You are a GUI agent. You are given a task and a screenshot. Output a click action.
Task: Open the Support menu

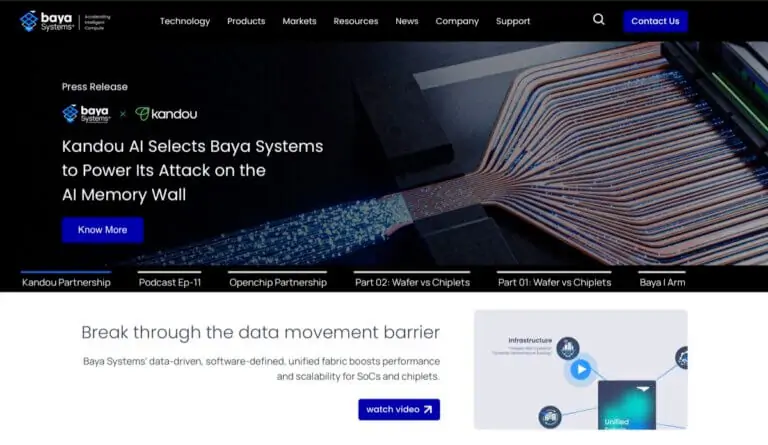(513, 21)
